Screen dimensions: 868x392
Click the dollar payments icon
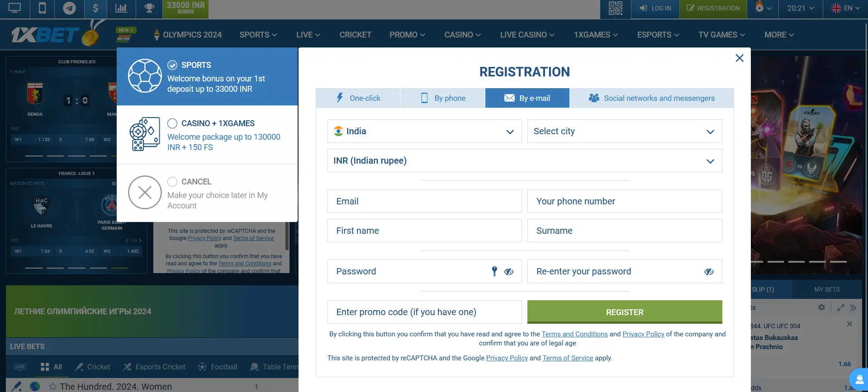(95, 9)
